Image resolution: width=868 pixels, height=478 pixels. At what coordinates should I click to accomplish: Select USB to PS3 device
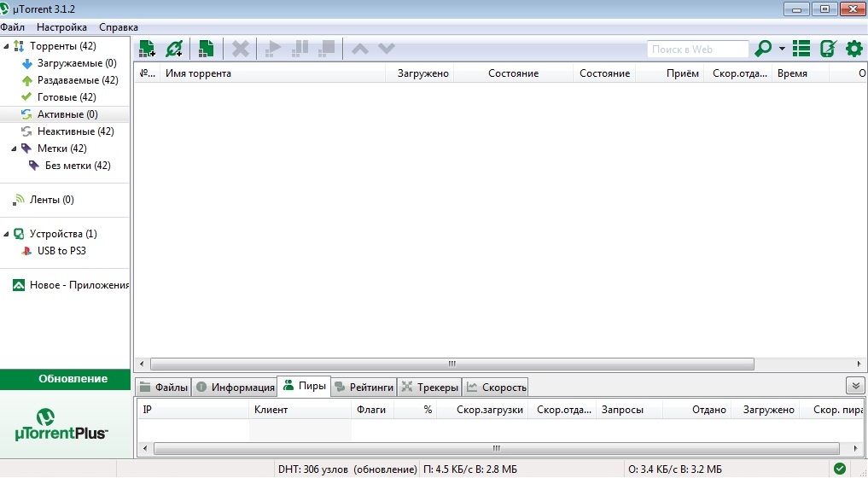point(61,251)
